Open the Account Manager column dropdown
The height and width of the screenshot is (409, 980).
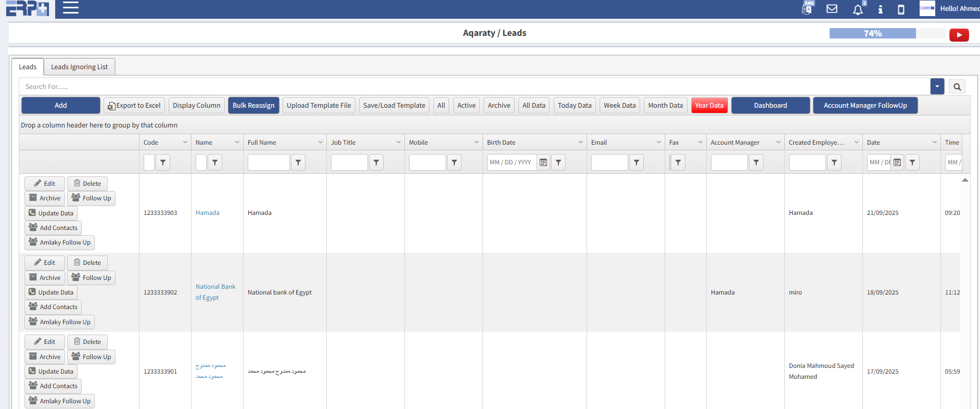tap(779, 143)
